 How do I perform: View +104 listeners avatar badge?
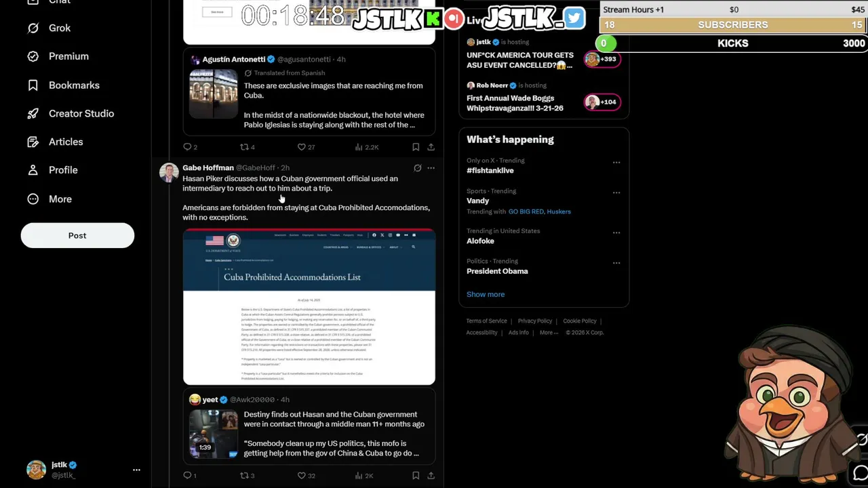[602, 102]
